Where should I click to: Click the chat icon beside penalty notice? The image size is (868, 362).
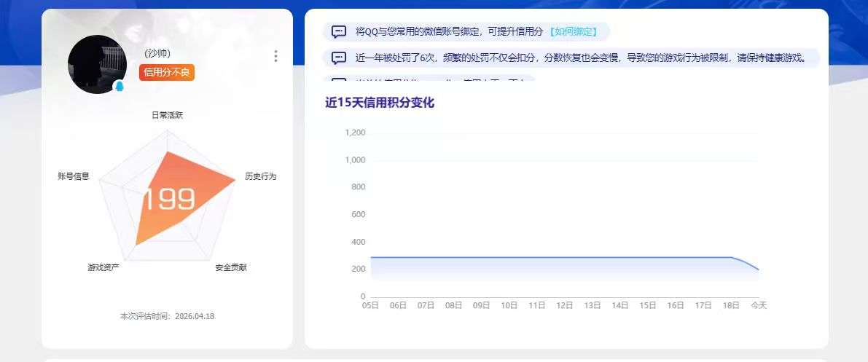tap(339, 58)
